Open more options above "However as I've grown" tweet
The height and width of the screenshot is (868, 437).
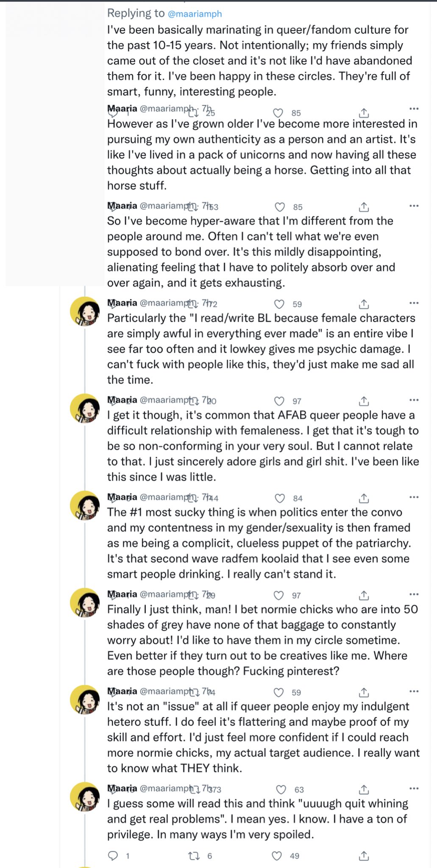point(414,109)
